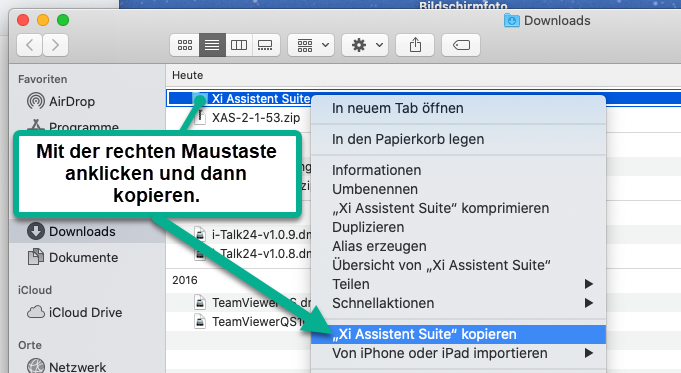This screenshot has height=373, width=681.
Task: Expand the 'Teilen' submenu
Action: (x=458, y=284)
